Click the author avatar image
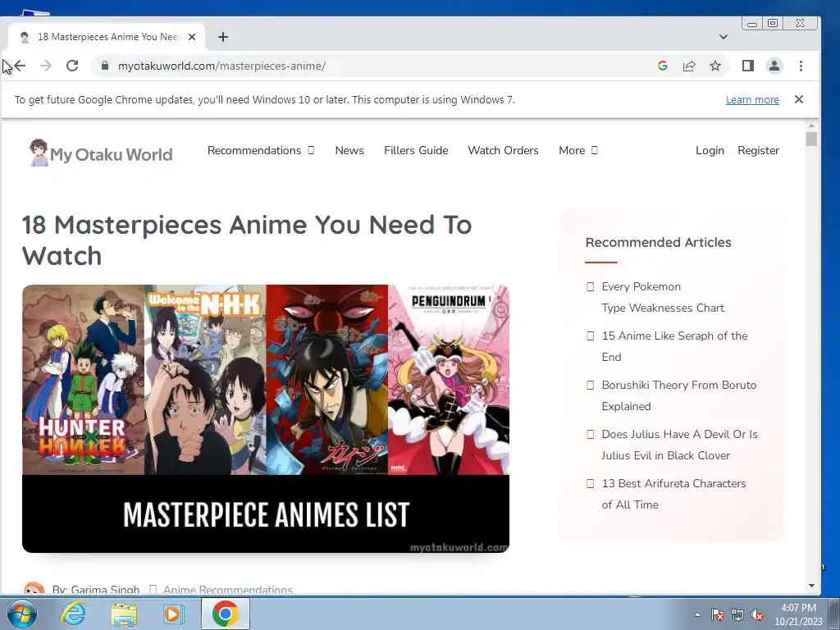Screen dimensions: 840x630 (x=34, y=588)
